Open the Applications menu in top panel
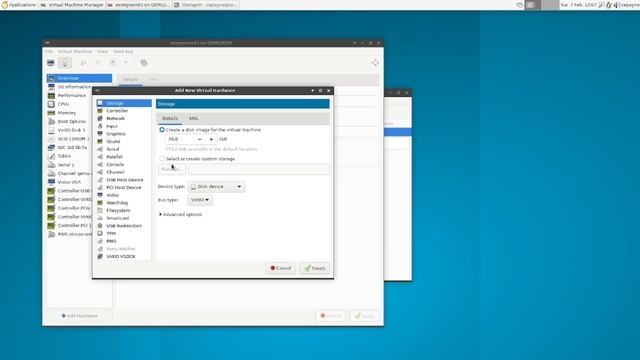The width and height of the screenshot is (640, 360). 19,5
